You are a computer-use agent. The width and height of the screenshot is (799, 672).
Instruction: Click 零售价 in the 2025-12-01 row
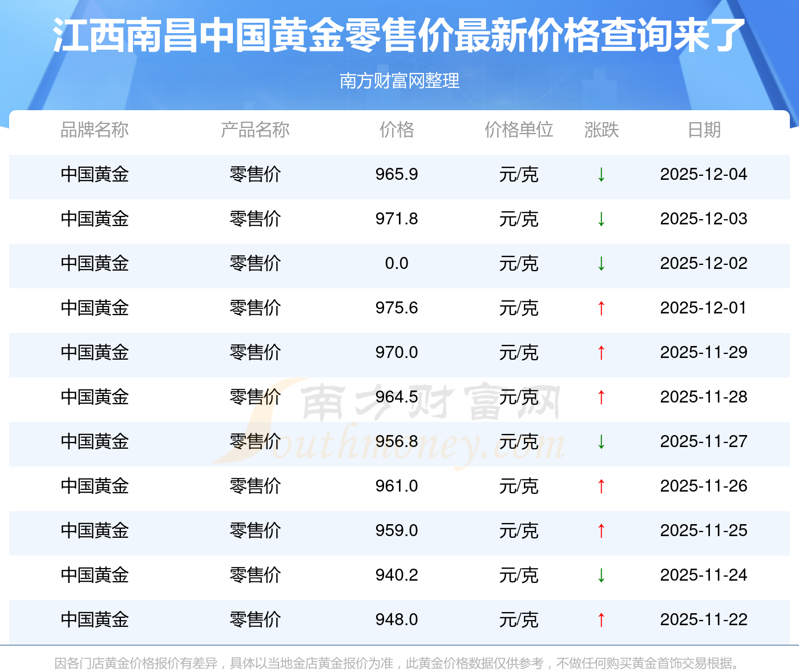coord(255,308)
